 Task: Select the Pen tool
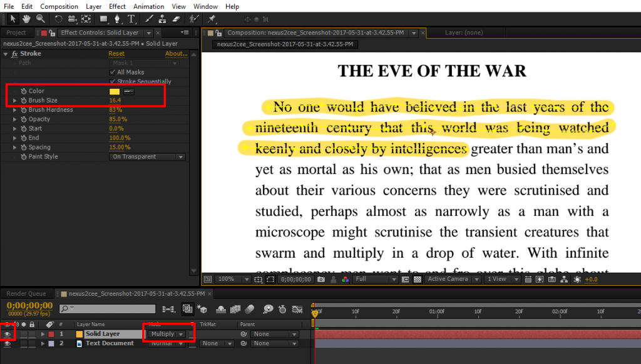(117, 19)
